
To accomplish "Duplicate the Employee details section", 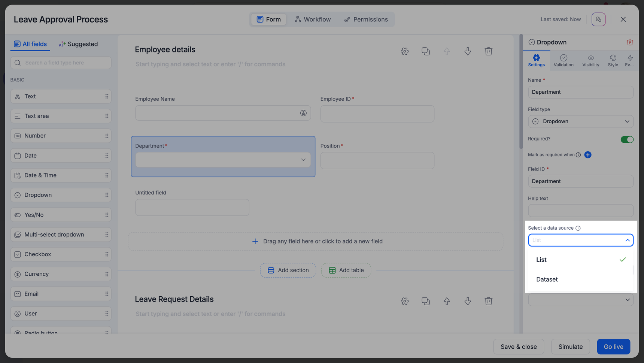I will (x=425, y=51).
